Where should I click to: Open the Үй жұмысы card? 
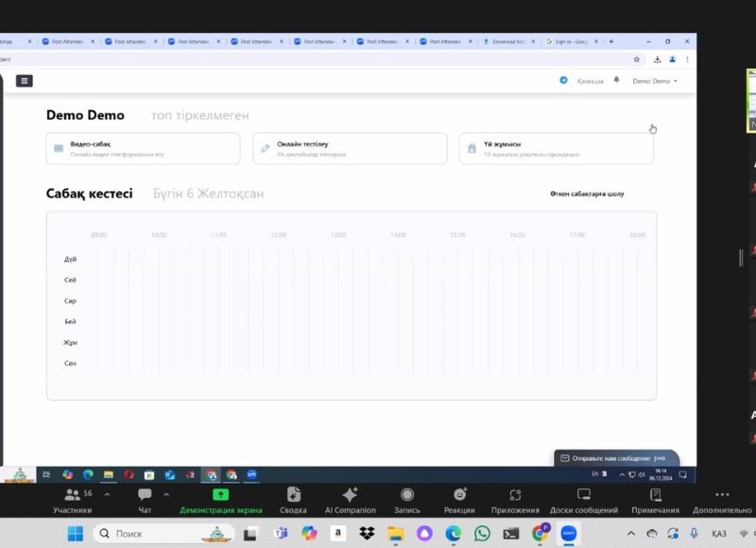557,148
